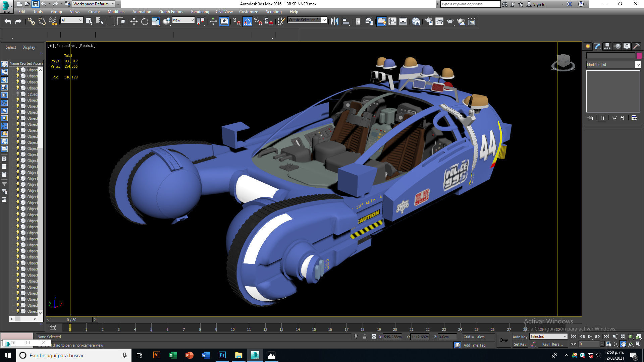Choose the Rectangular Selection Region tool

110,21
